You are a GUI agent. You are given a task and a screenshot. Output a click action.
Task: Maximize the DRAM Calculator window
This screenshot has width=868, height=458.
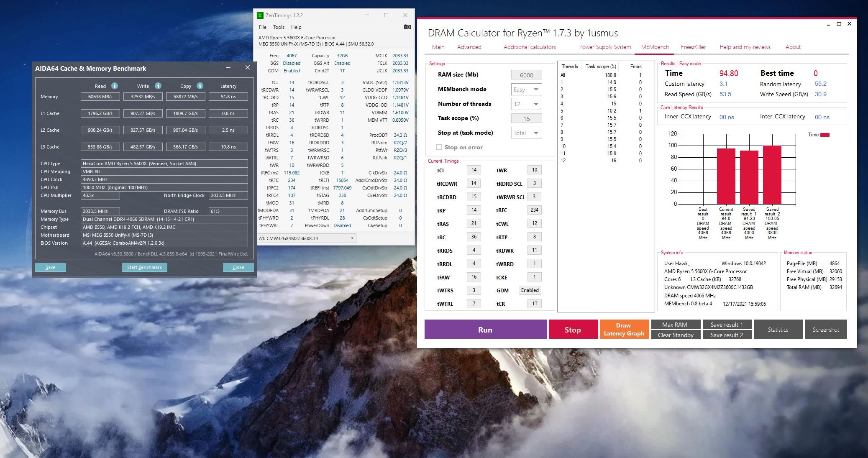pyautogui.click(x=839, y=24)
